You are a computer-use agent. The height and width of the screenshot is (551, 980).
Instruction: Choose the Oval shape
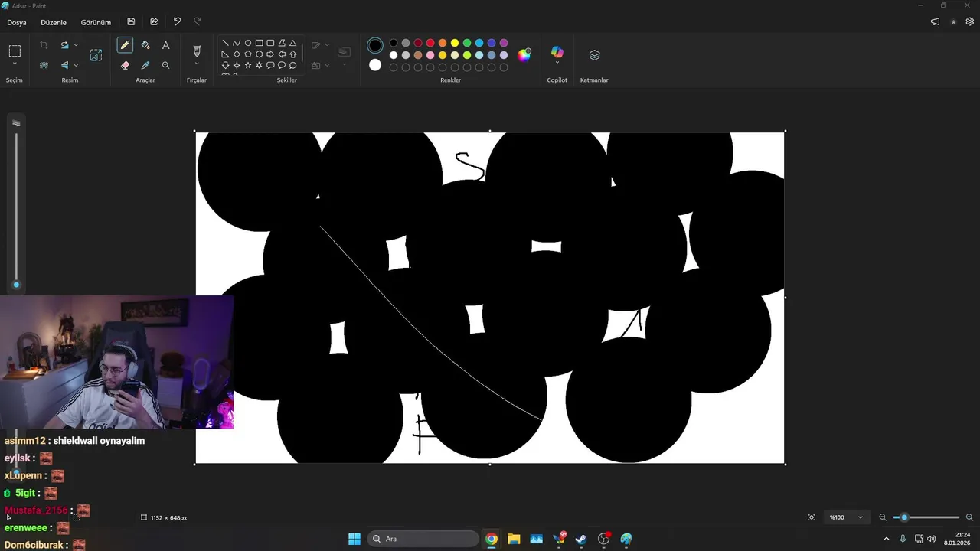[248, 43]
